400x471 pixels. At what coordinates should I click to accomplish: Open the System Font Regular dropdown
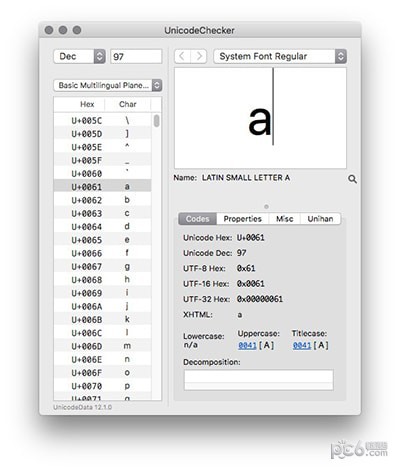tap(280, 56)
